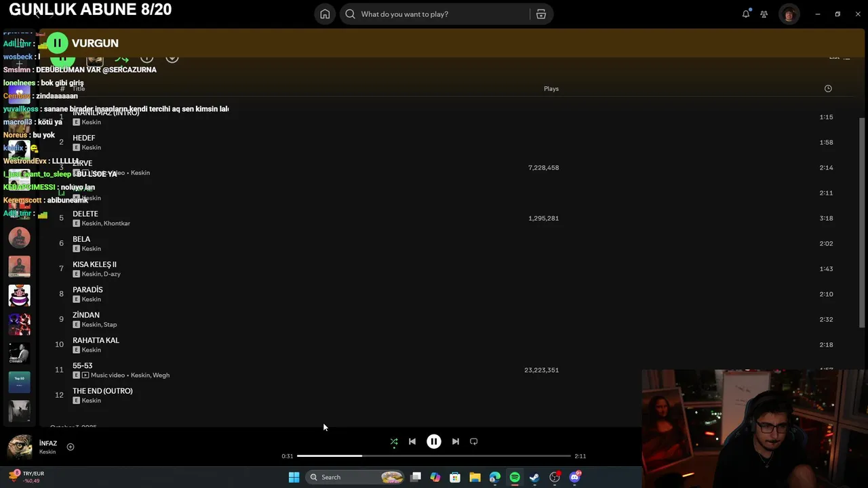Open the black-and-white Classics playlist in the sidebar
868x488 pixels.
(x=19, y=353)
